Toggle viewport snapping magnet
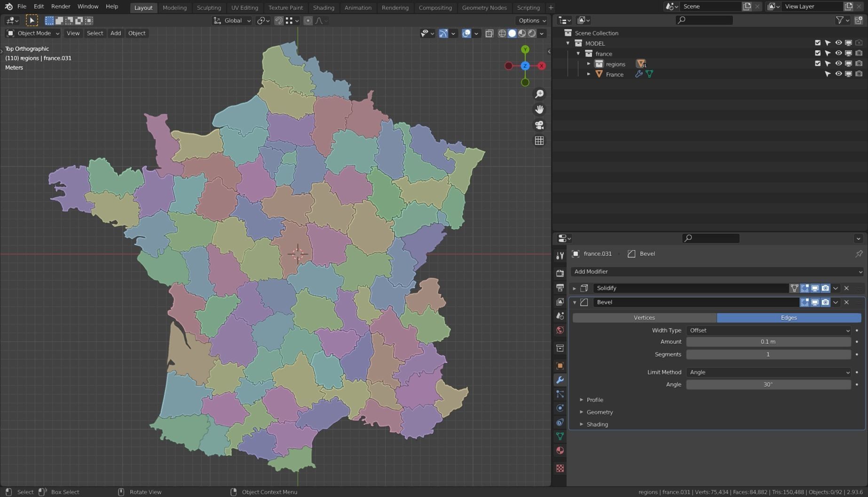Image resolution: width=868 pixels, height=497 pixels. point(279,21)
